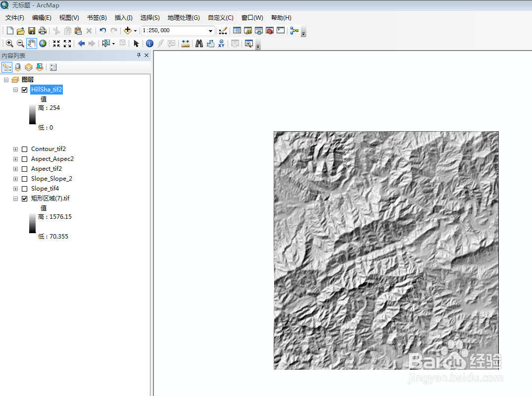Zoom to full extent globe
The width and height of the screenshot is (532, 396).
click(x=43, y=44)
